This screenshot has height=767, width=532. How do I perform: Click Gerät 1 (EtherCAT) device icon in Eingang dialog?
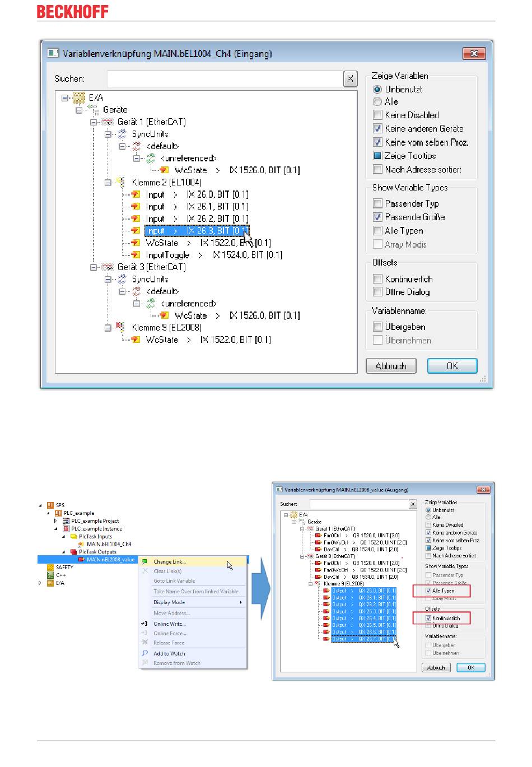point(108,122)
